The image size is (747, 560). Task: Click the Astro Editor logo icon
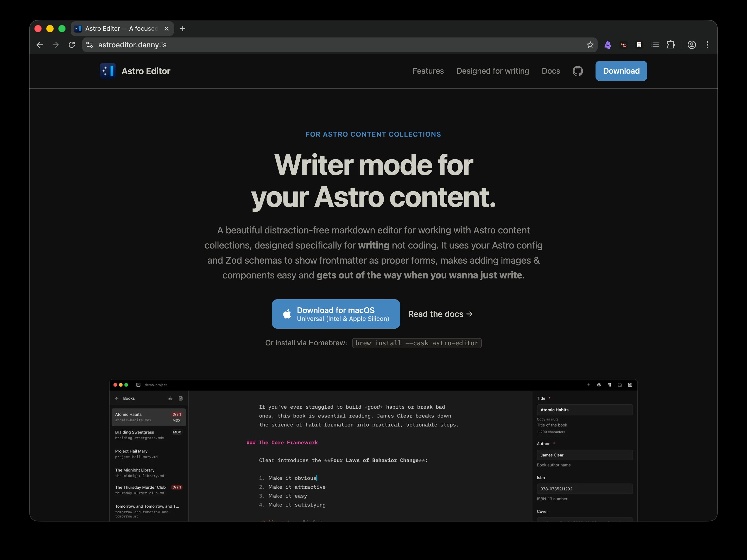pos(108,71)
